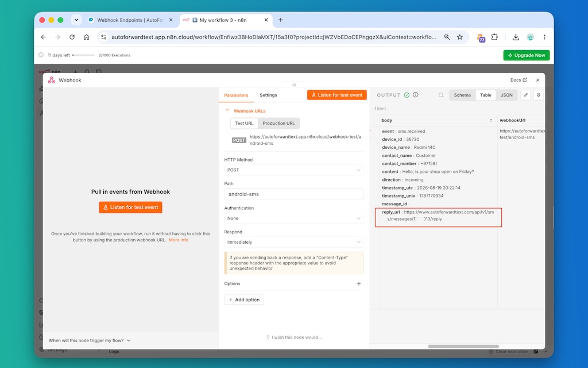Click the panel drag handle at top

click(x=294, y=85)
